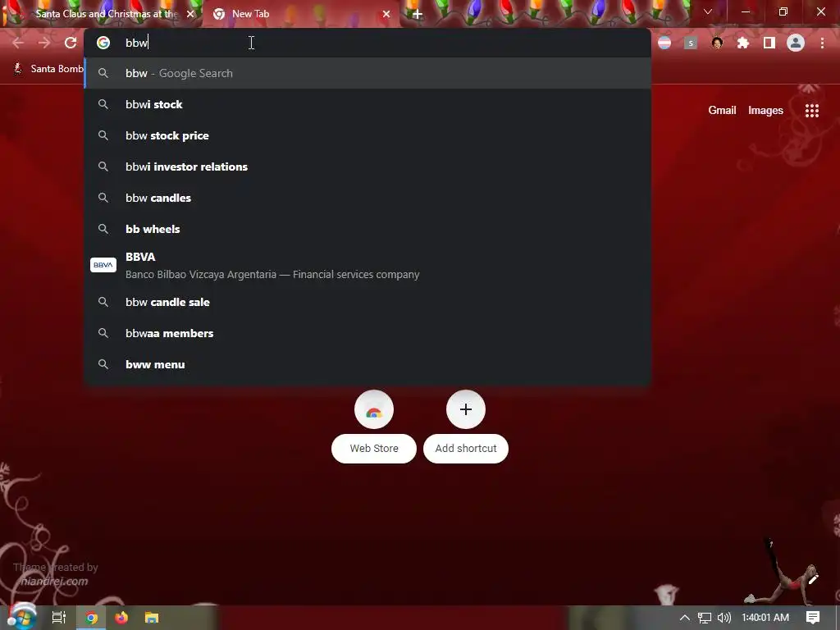Open Chrome's three-dot menu

(822, 43)
